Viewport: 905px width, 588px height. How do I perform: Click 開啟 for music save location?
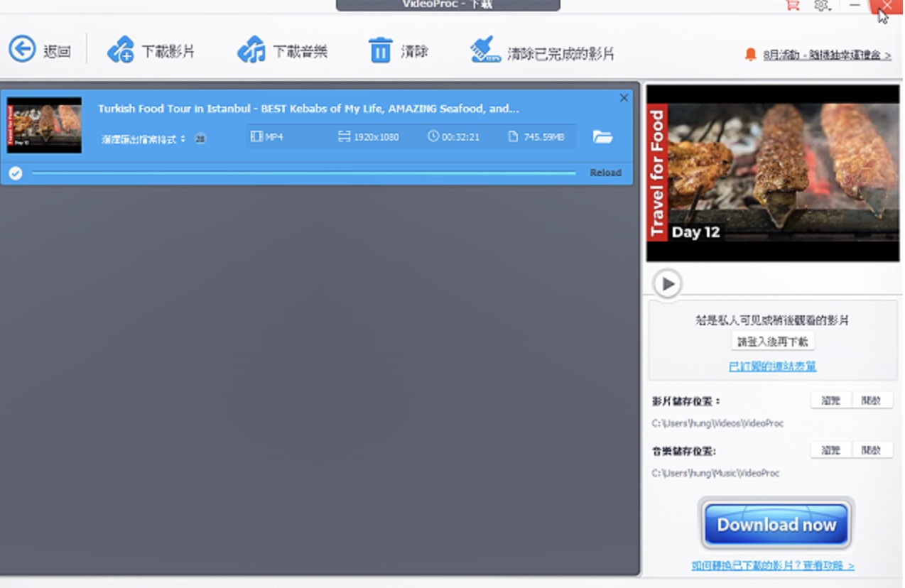click(x=872, y=450)
